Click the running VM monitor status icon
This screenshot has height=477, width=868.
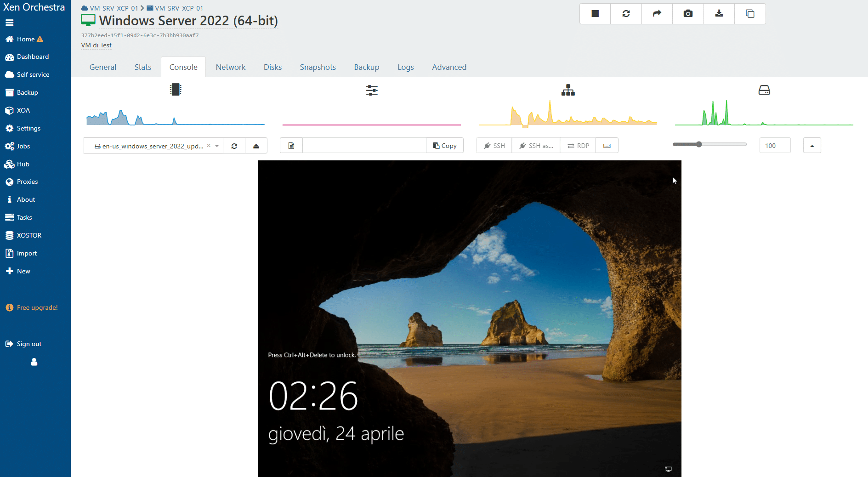pyautogui.click(x=88, y=20)
